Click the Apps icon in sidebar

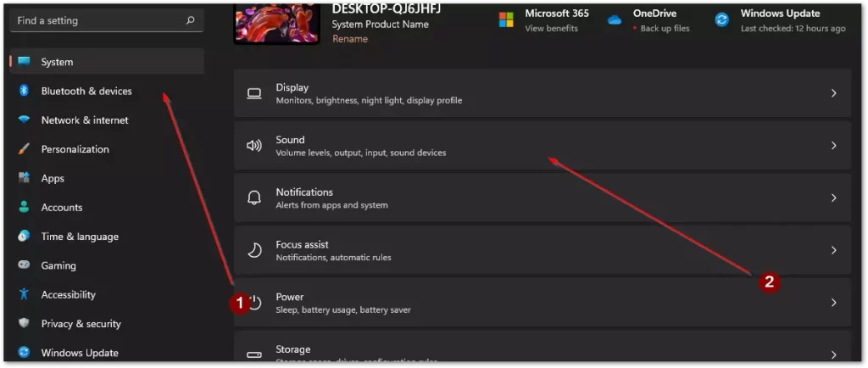24,177
